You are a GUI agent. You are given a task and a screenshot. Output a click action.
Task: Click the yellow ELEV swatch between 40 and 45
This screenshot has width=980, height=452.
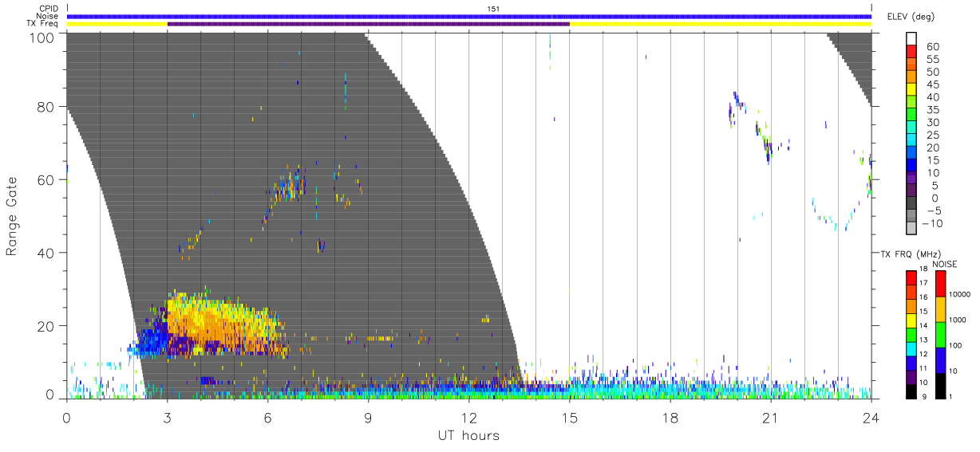click(x=912, y=91)
